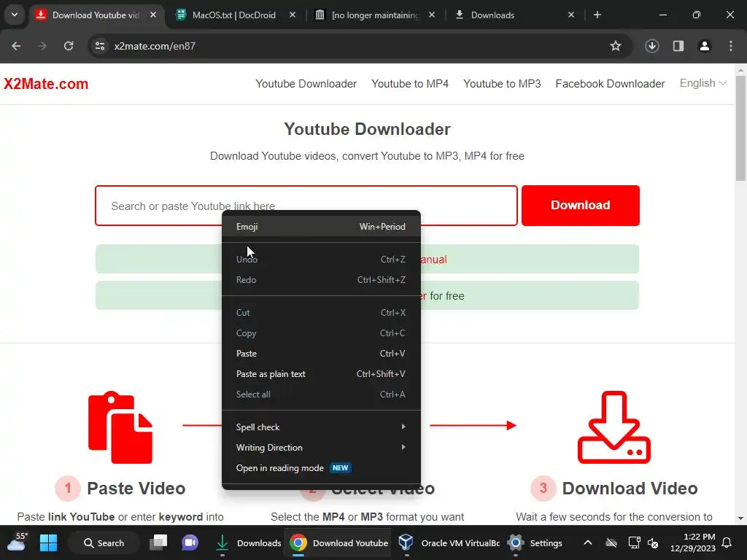Close the Downloads browser tab
Screen dimensions: 747x560
click(571, 15)
